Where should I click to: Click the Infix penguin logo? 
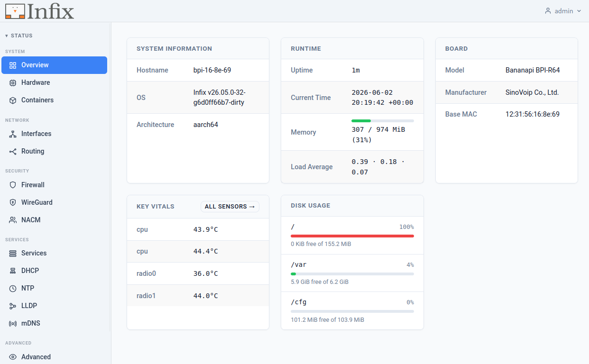click(15, 11)
